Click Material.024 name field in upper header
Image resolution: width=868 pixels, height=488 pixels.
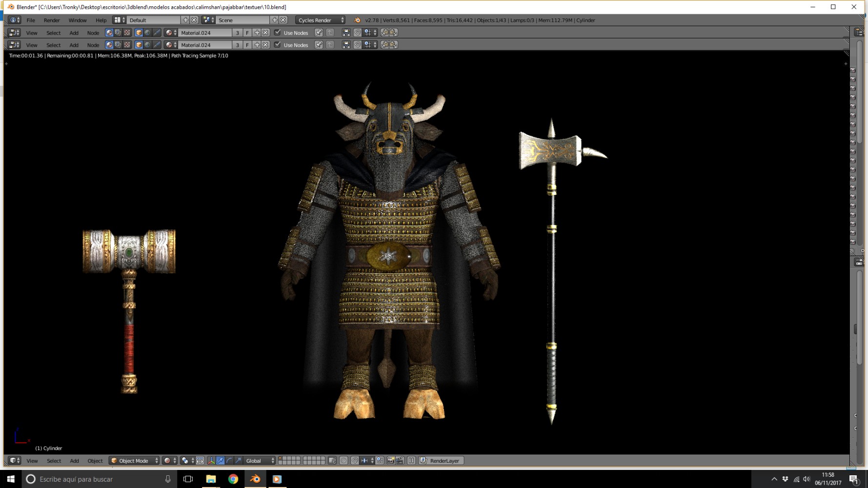tap(205, 33)
